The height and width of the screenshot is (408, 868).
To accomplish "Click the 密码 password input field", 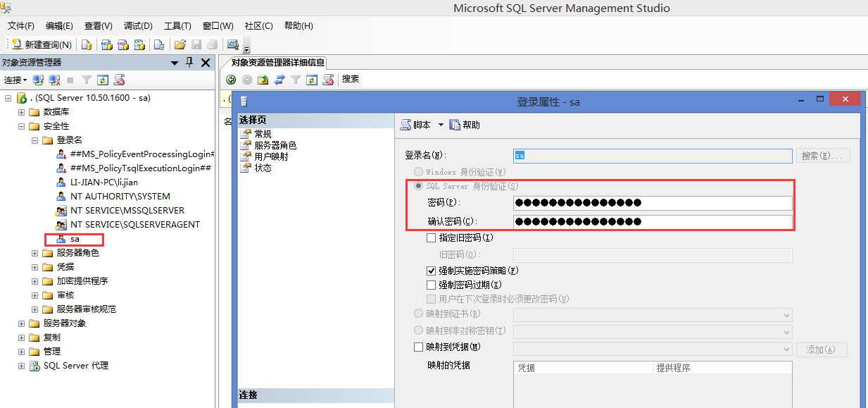I will 652,203.
